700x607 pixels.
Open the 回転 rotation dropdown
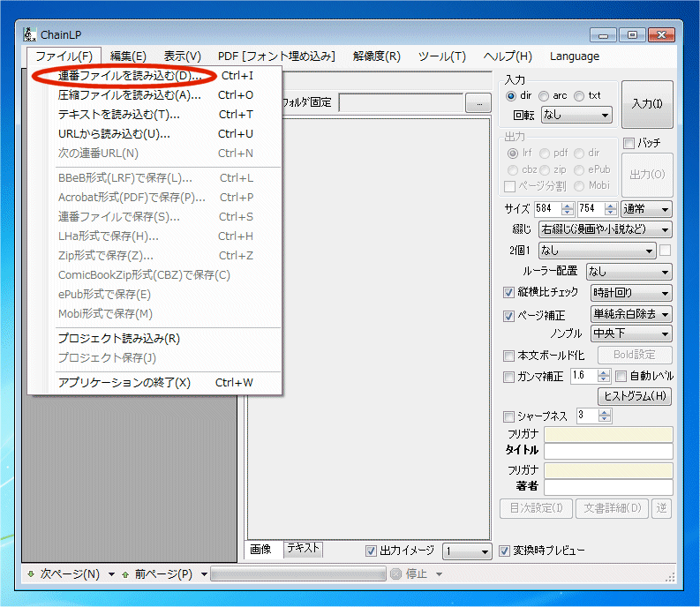click(x=576, y=116)
